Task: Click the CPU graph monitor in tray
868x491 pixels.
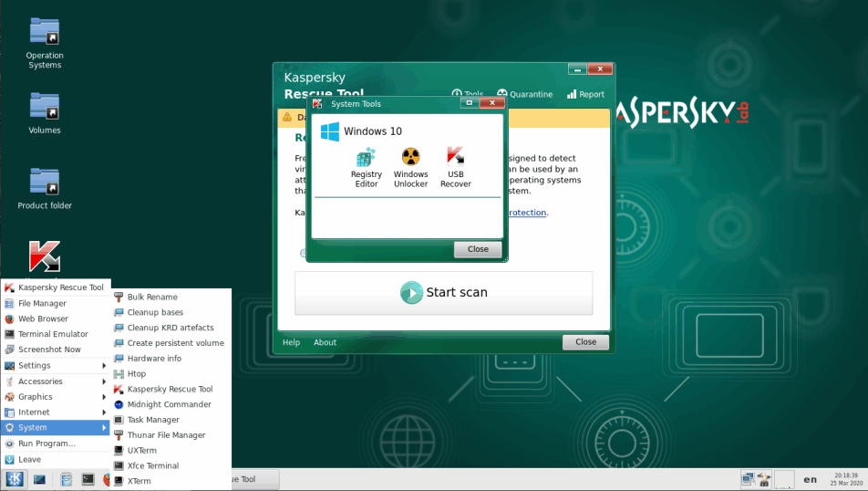Action: (x=784, y=479)
